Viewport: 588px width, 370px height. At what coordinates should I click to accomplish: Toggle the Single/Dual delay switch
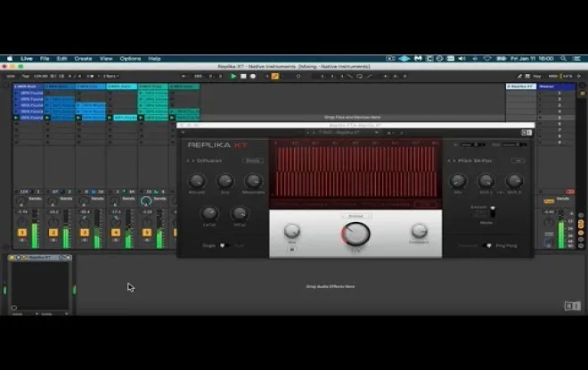coord(224,245)
